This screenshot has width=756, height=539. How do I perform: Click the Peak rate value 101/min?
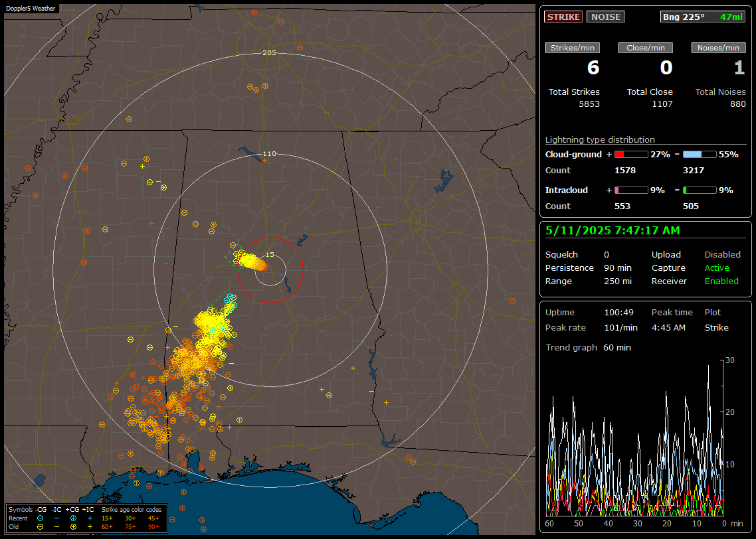tap(620, 327)
